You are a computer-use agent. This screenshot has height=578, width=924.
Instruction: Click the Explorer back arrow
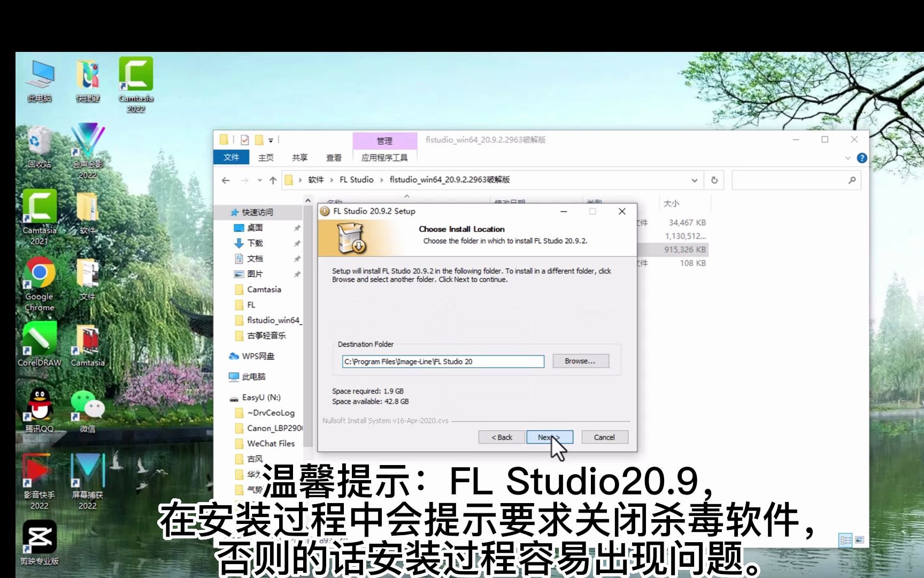pyautogui.click(x=226, y=180)
